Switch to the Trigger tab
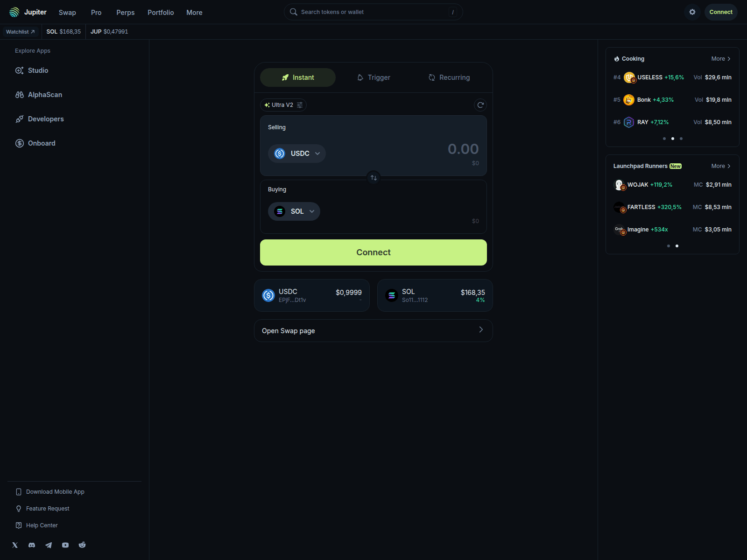Screen dimensions: 747x560 coord(373,77)
